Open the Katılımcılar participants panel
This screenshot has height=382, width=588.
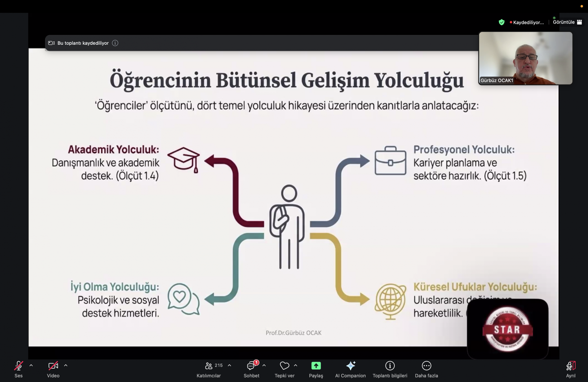[209, 366]
